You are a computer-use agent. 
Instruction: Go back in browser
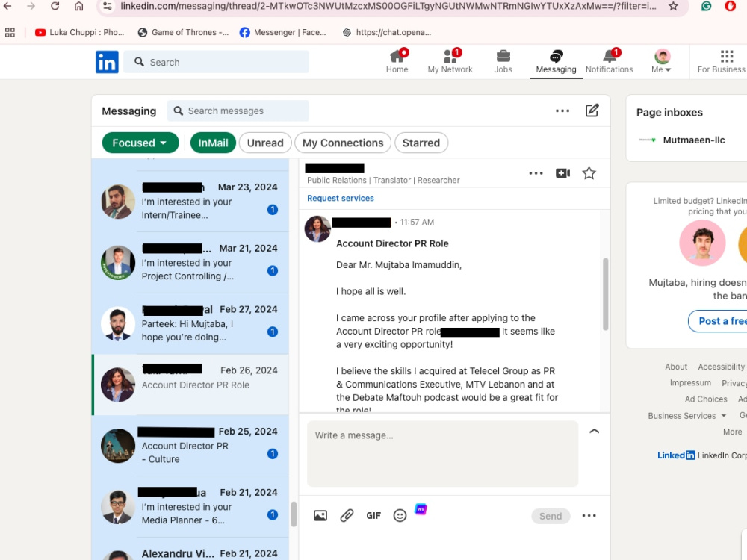point(7,6)
